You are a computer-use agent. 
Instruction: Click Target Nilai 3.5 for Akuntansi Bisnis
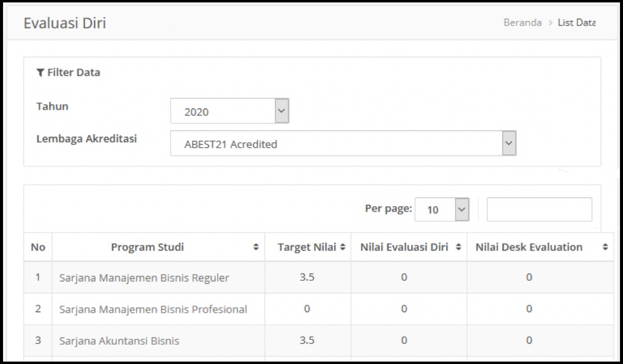coord(307,340)
